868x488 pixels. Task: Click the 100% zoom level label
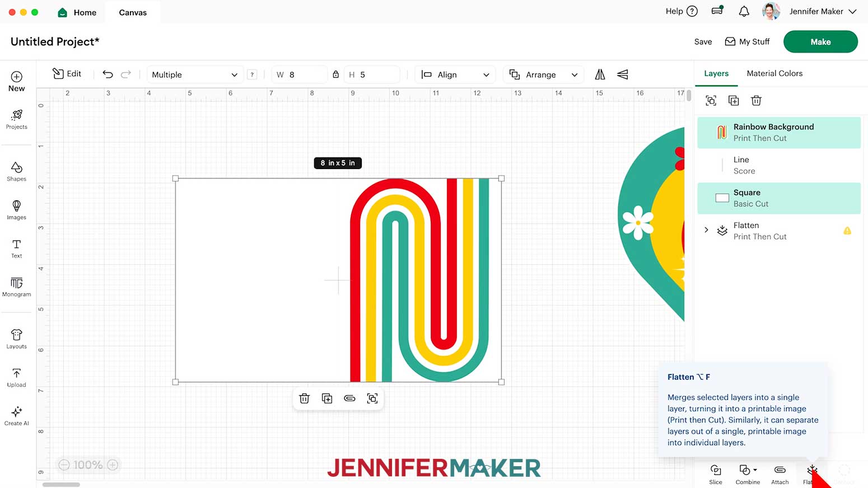(88, 465)
